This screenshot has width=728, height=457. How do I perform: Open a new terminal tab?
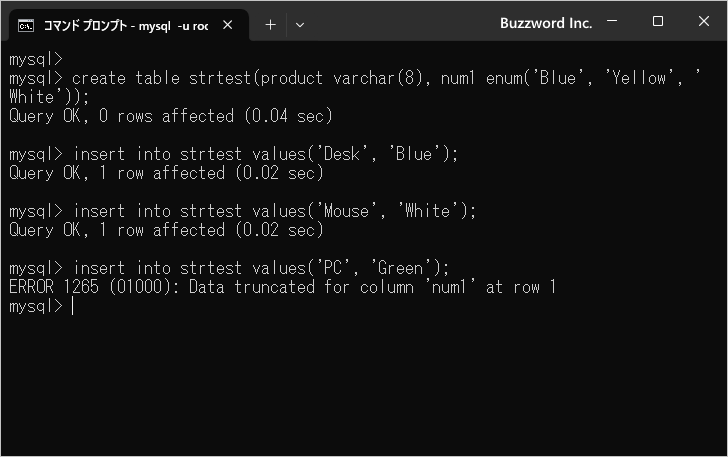pos(270,25)
